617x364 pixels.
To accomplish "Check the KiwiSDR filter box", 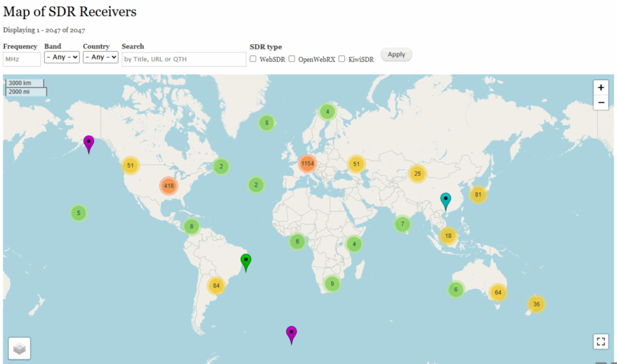I will (x=341, y=59).
